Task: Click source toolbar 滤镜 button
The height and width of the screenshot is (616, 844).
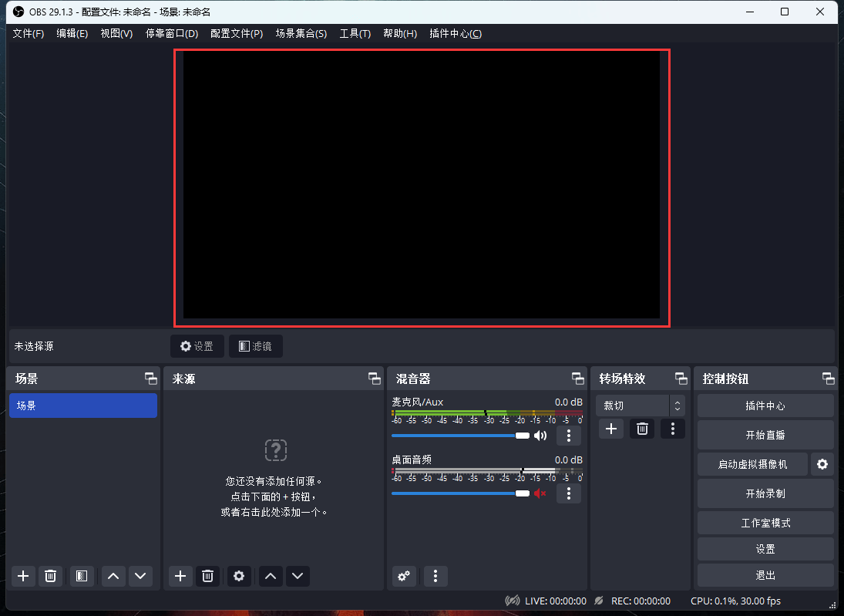Action: [256, 346]
